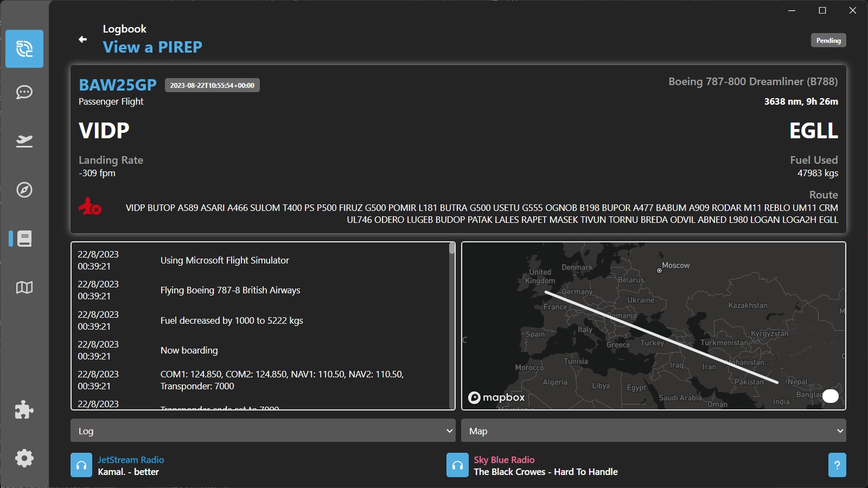
Task: Play JetStream Radio headphone button
Action: click(x=81, y=465)
